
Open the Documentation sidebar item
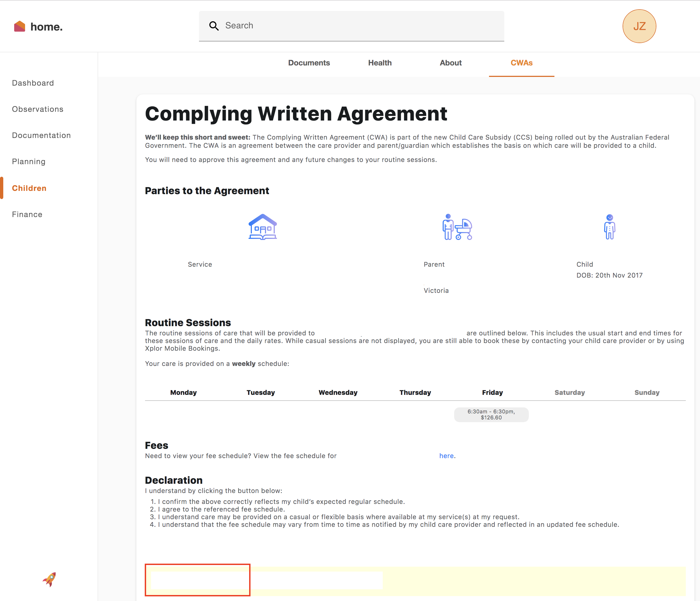(41, 136)
